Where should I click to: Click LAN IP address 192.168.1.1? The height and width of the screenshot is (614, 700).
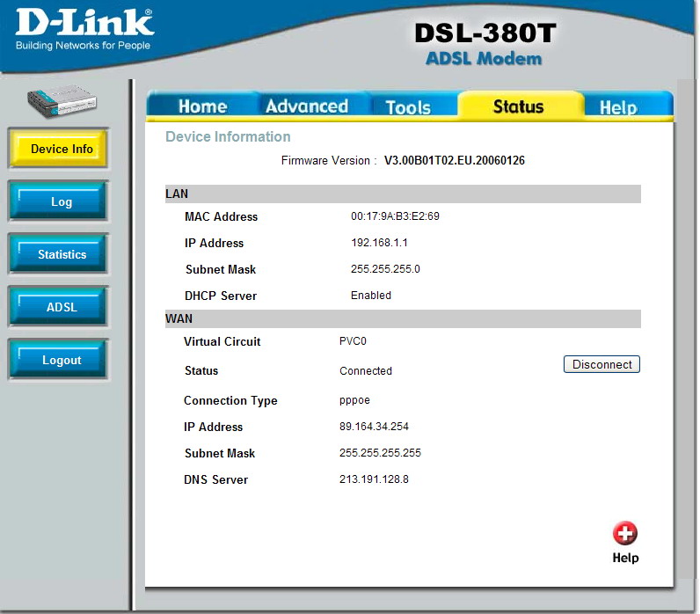point(379,243)
